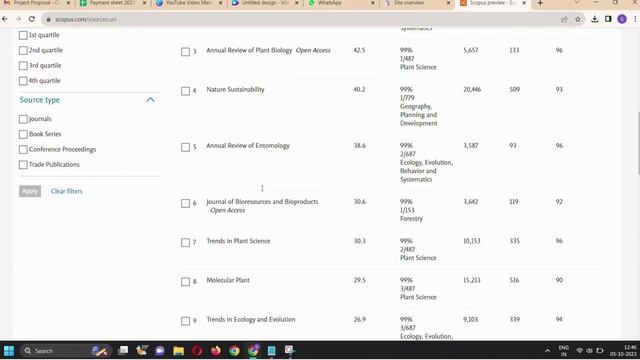
Task: Open the first Google Chrome taskbar icon
Action: pyautogui.click(x=234, y=351)
